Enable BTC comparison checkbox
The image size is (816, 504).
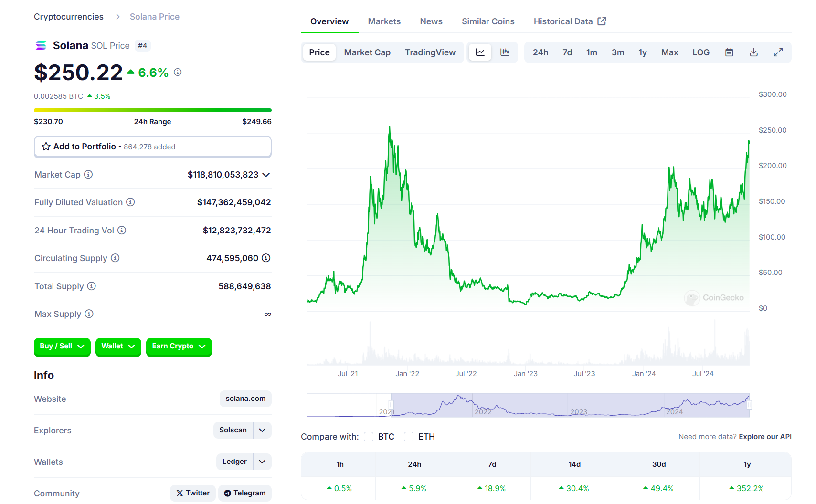coord(369,437)
